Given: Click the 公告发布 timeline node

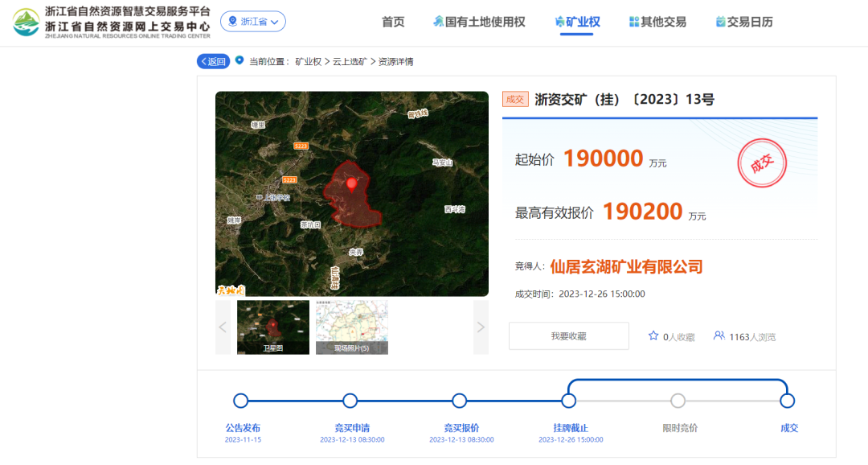Looking at the screenshot, I should [240, 401].
